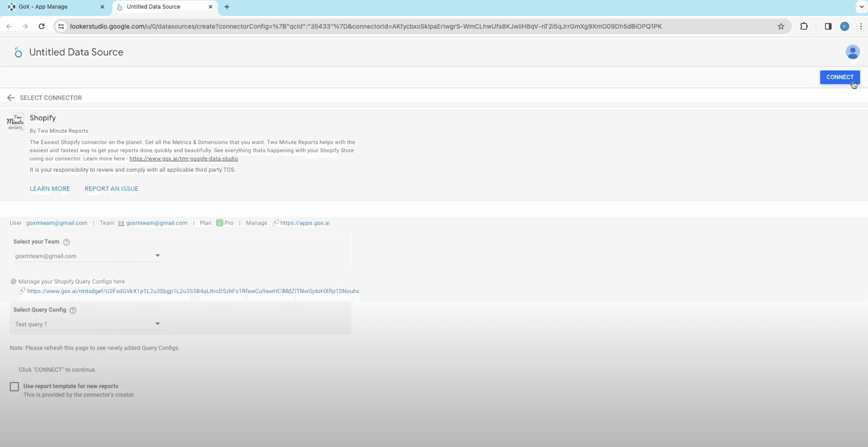The width and height of the screenshot is (868, 447).
Task: Click the browser address bar URL
Action: click(x=365, y=26)
